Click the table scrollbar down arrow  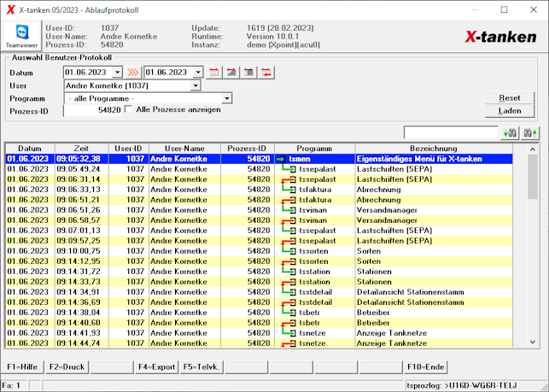click(x=533, y=342)
